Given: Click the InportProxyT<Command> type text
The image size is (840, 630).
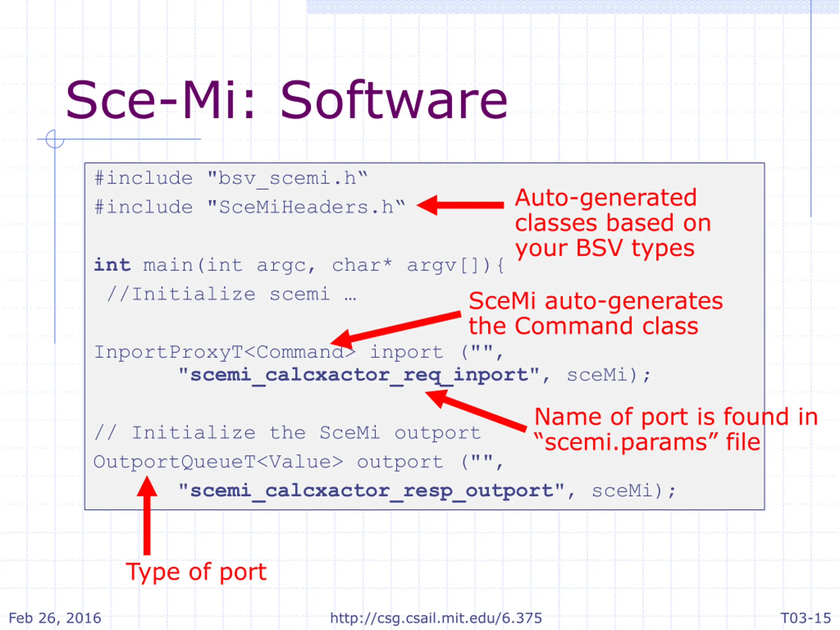Looking at the screenshot, I should 225,353.
